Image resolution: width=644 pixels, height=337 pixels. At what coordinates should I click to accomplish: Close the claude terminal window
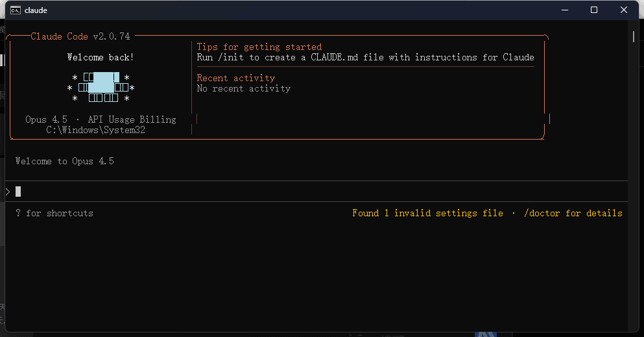pos(624,10)
